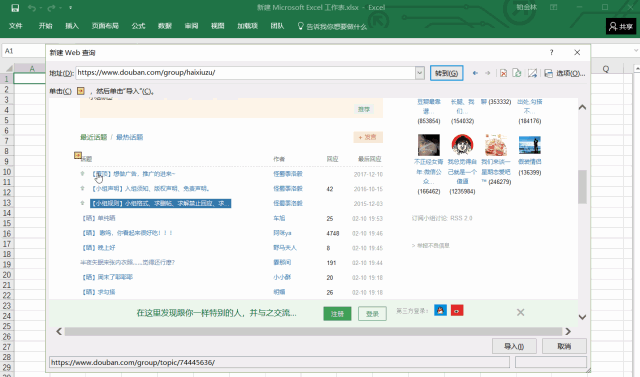The width and height of the screenshot is (640, 377).
Task: Open the 最热话题 link
Action: (129, 137)
